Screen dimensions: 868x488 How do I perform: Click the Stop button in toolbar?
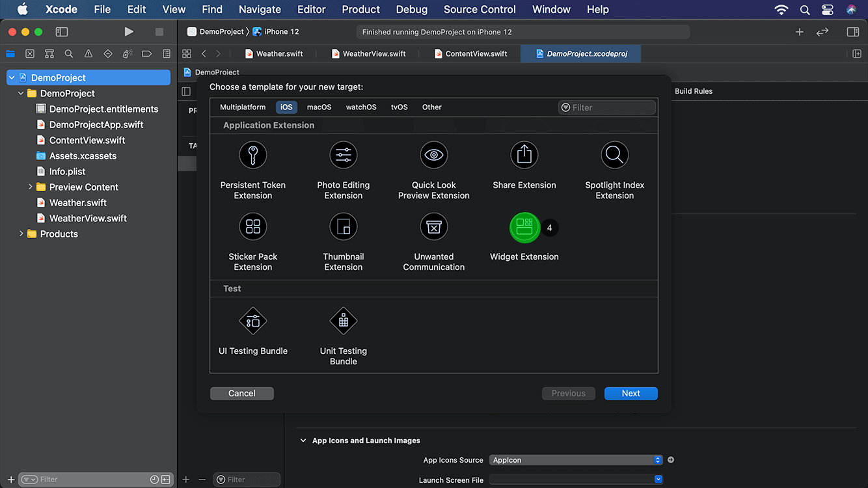tap(159, 32)
